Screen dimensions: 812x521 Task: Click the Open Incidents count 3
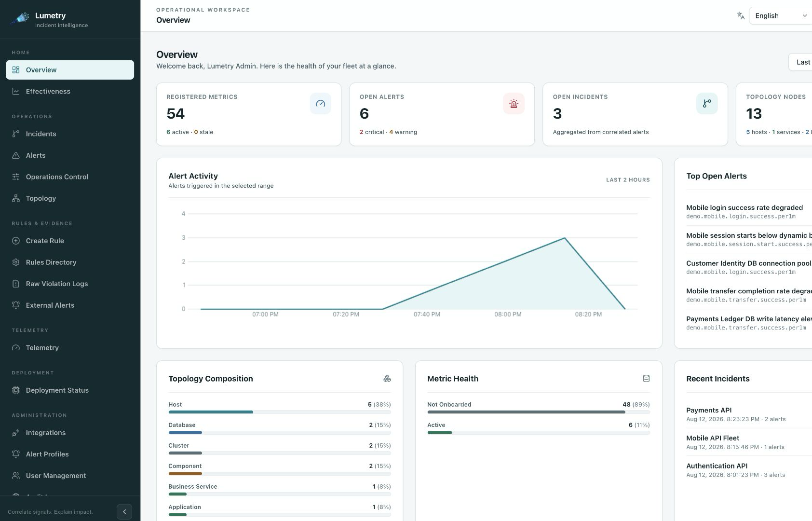click(x=557, y=113)
